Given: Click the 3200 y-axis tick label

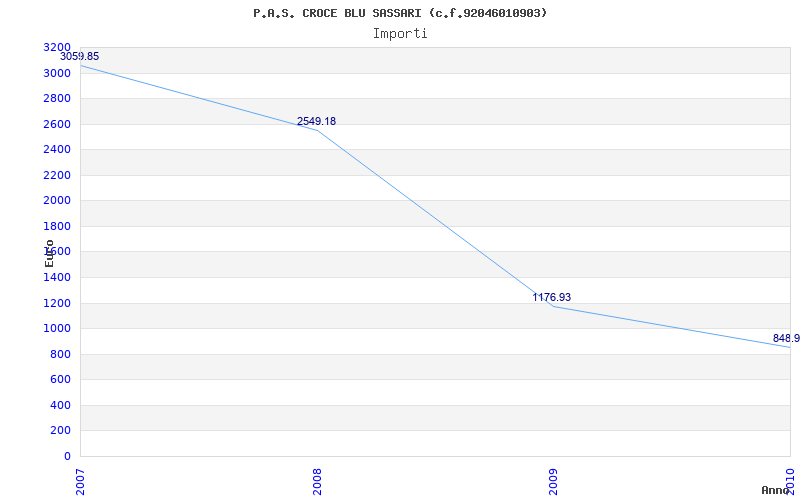Looking at the screenshot, I should [57, 47].
